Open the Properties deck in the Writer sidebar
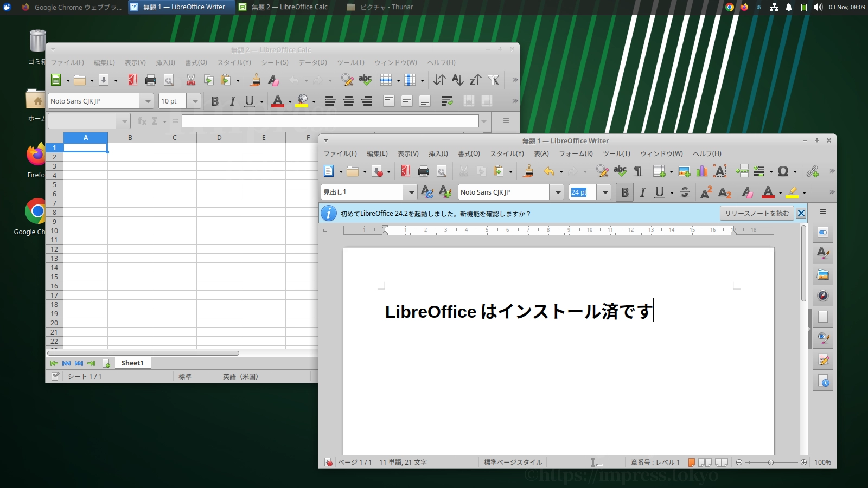Viewport: 868px width, 488px height. pos(823,232)
